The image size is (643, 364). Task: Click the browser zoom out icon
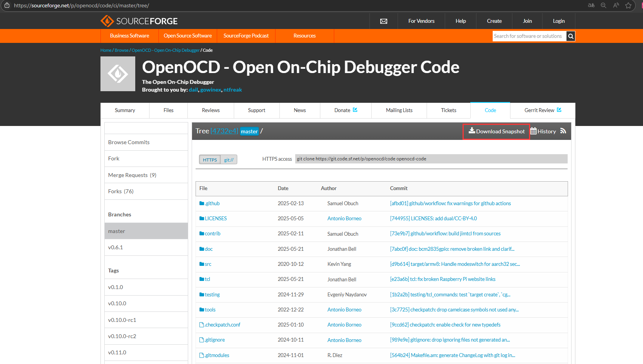(604, 5)
